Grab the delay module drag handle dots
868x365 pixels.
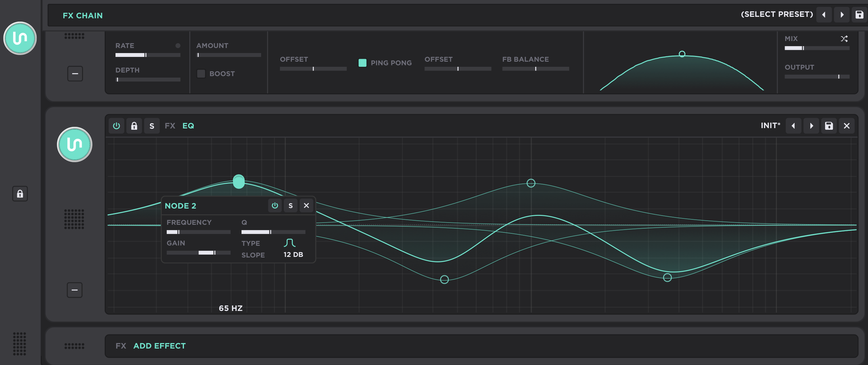74,36
